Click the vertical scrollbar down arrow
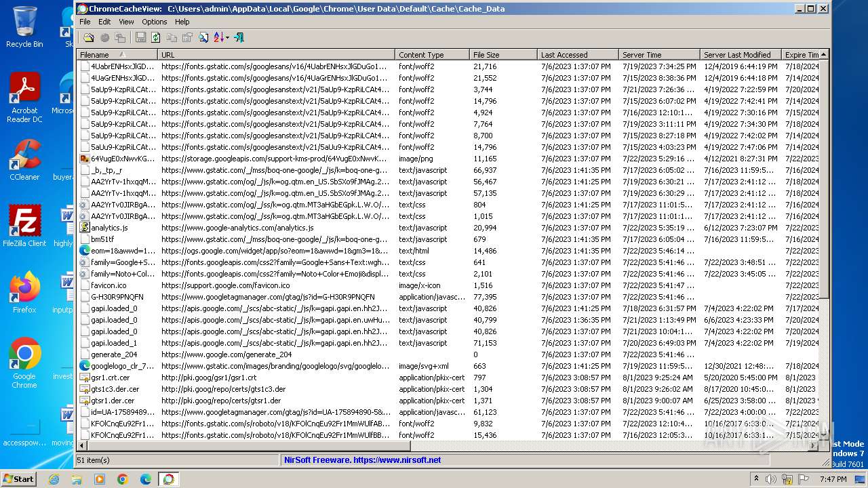868x488 pixels. click(824, 435)
